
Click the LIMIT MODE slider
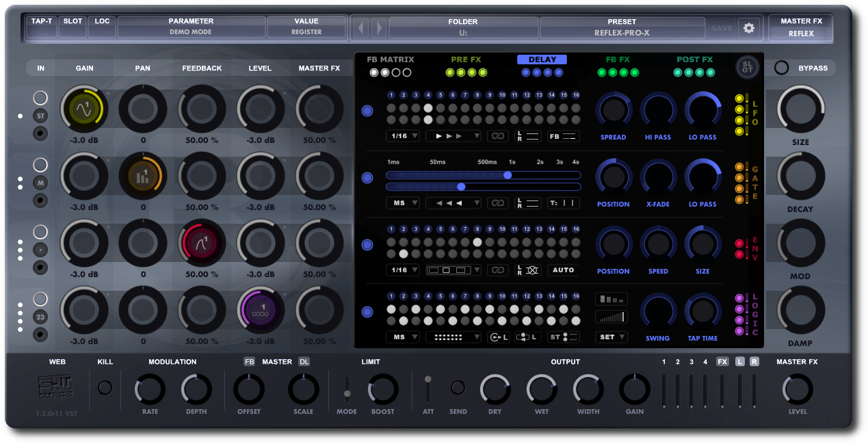click(347, 389)
